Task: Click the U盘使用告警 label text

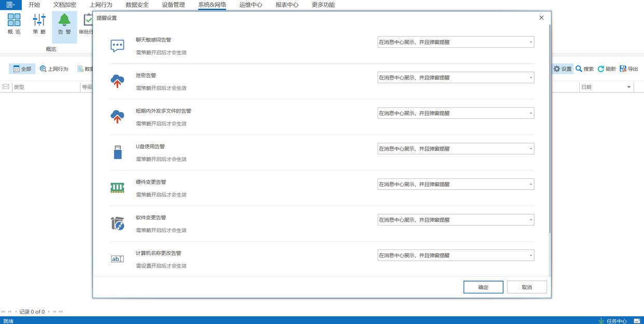Action: [150, 146]
